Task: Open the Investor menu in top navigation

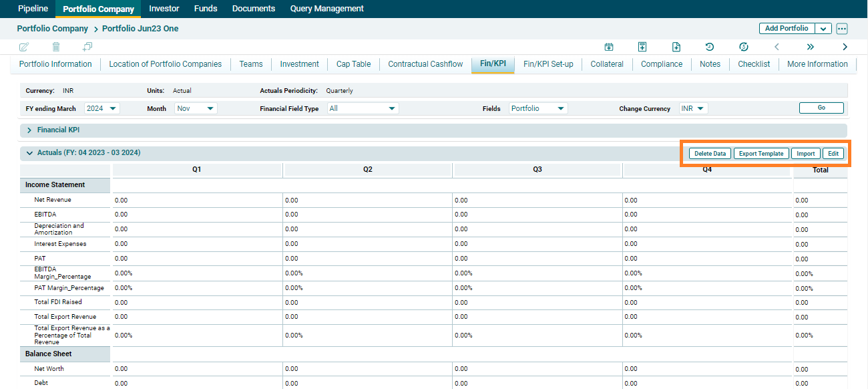Action: pyautogui.click(x=164, y=9)
